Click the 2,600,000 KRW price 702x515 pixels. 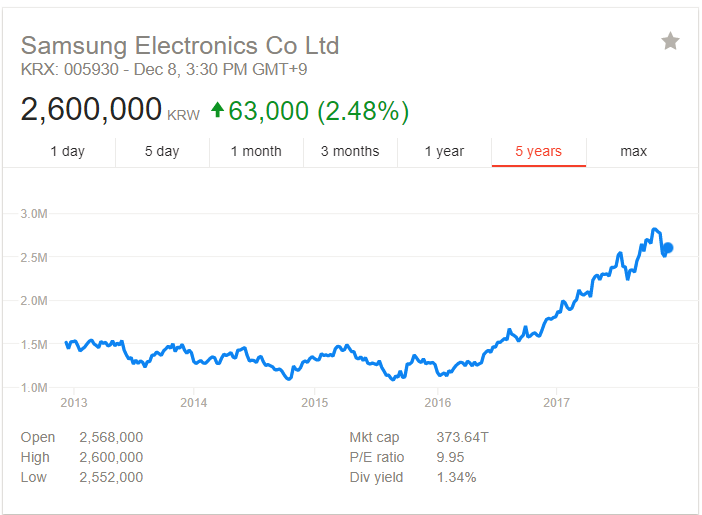110,109
